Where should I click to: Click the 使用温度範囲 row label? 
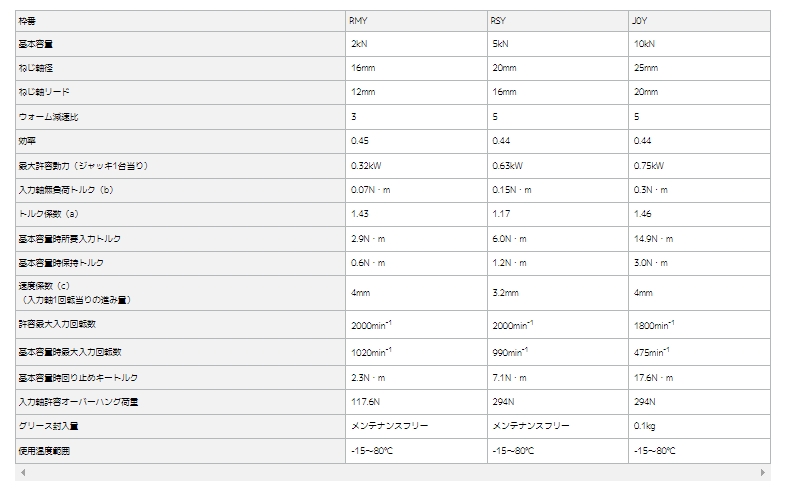coord(45,450)
